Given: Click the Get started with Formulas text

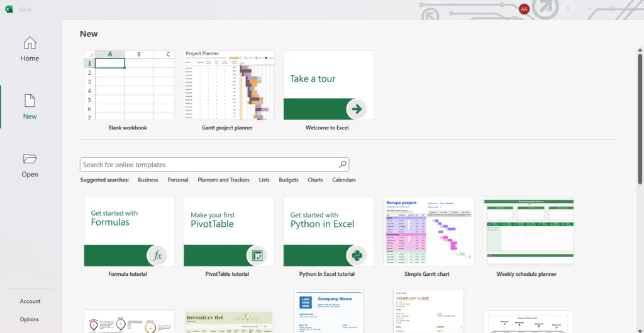Looking at the screenshot, I should [x=114, y=219].
